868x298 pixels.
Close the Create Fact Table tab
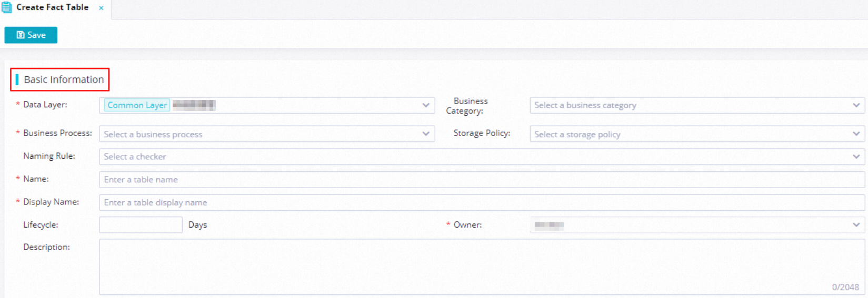tap(101, 8)
